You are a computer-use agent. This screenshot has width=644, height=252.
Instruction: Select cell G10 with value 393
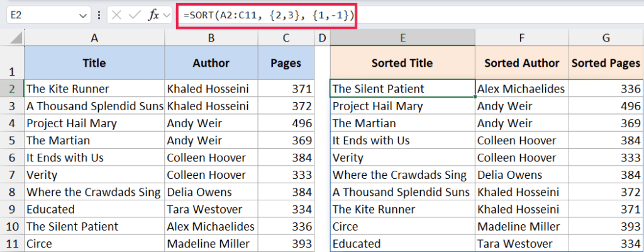606,226
